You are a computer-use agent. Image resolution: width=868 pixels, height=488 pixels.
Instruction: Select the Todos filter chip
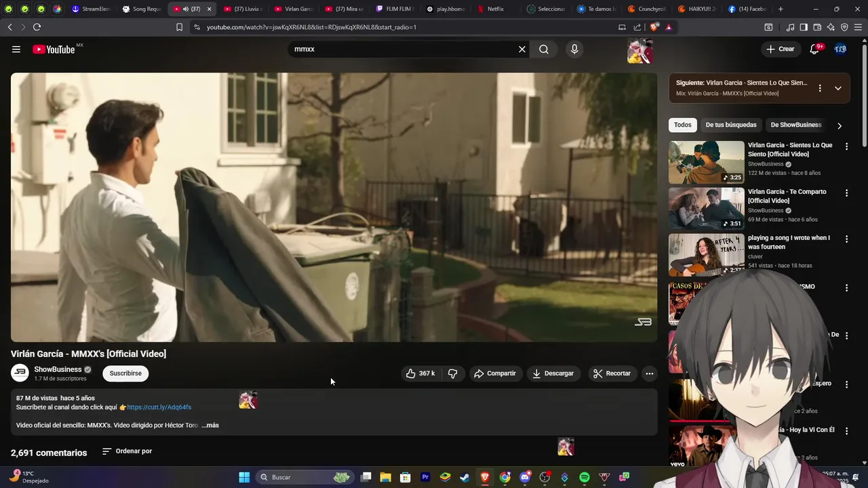(683, 125)
